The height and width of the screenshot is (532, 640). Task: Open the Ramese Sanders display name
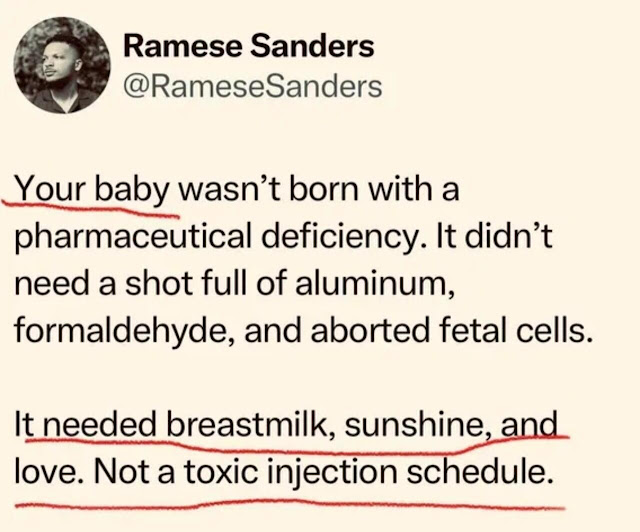coord(247,46)
